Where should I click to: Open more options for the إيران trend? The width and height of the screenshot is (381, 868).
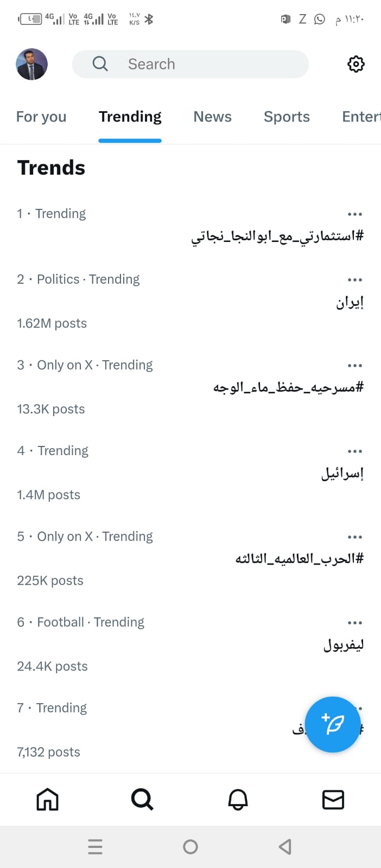[354, 280]
